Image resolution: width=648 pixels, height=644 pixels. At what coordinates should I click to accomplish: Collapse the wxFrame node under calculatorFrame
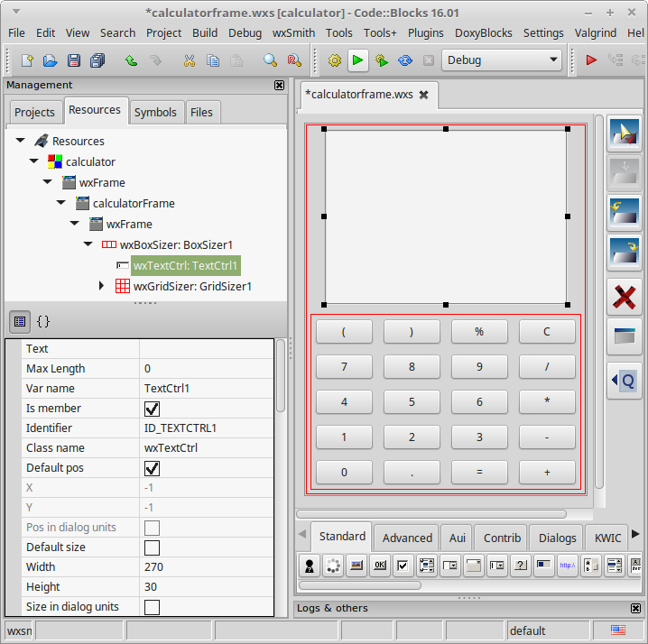tap(74, 224)
